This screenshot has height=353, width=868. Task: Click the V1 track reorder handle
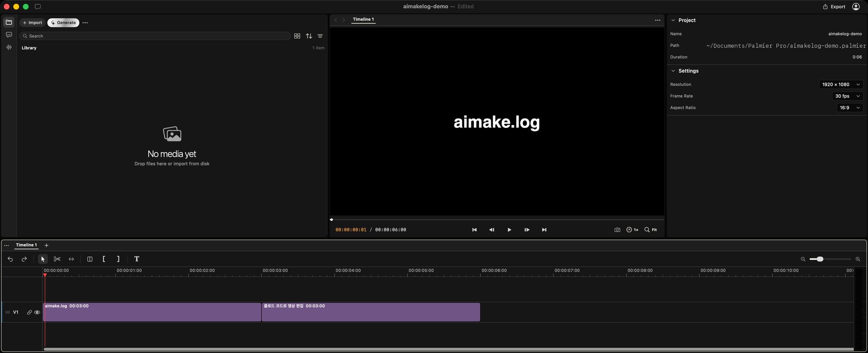point(7,312)
